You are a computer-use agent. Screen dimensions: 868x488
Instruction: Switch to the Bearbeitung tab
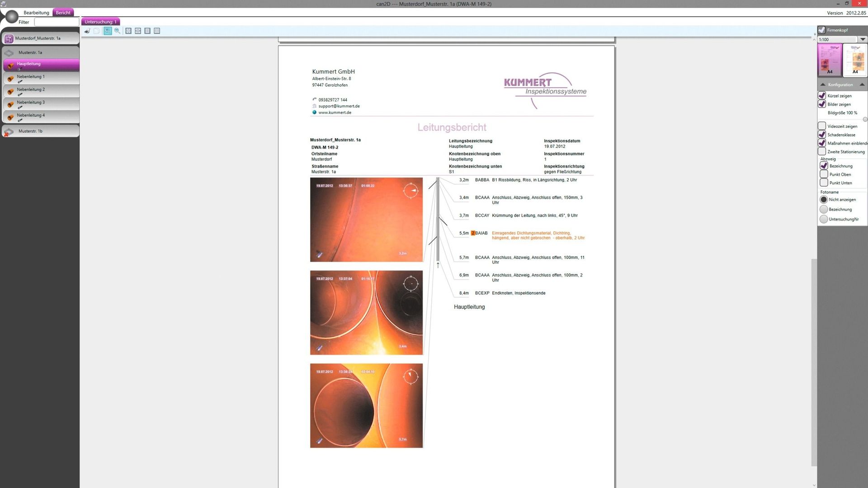pyautogui.click(x=36, y=13)
